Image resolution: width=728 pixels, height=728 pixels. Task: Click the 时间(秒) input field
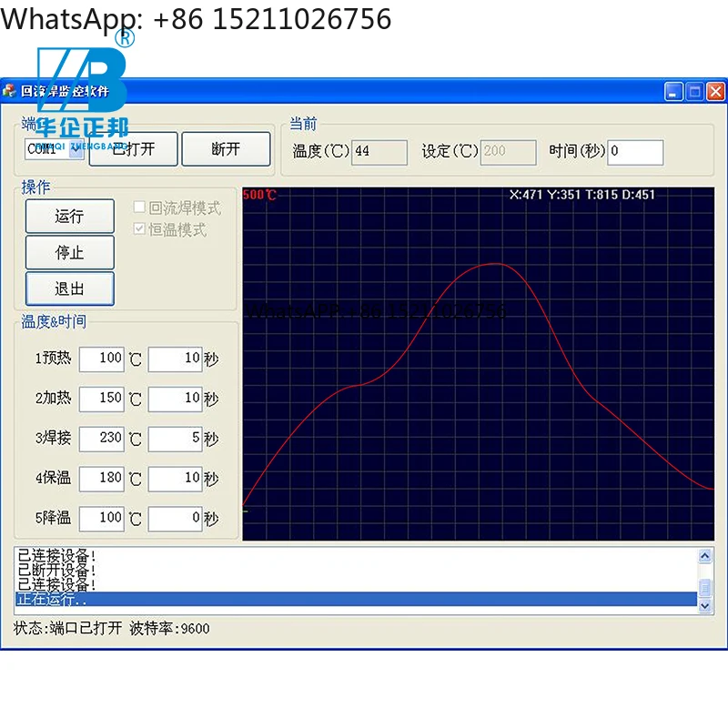[634, 152]
